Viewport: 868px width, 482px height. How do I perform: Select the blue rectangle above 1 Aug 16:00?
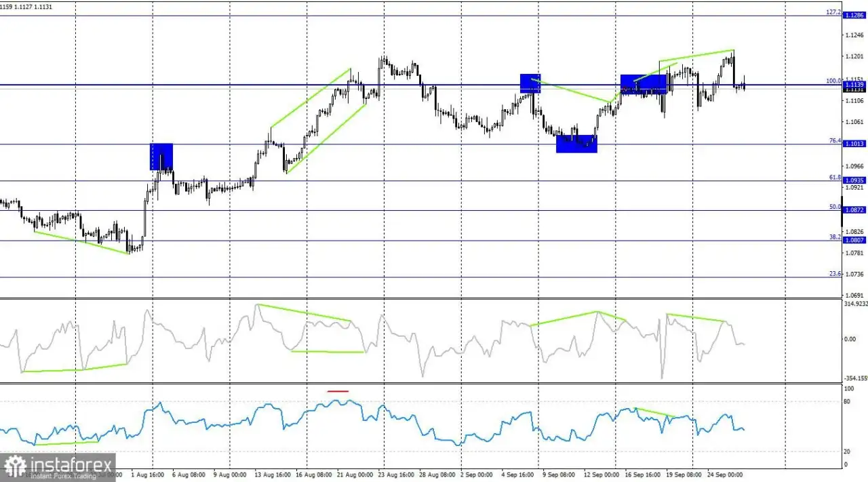(161, 157)
